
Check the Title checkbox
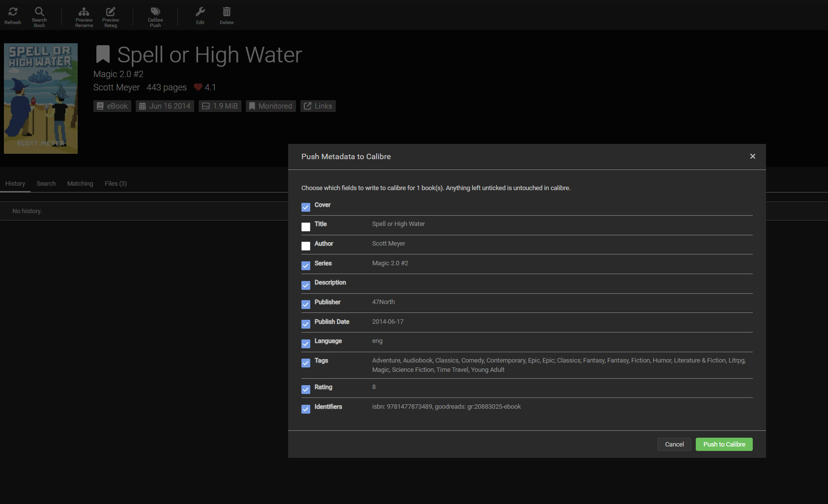(306, 227)
